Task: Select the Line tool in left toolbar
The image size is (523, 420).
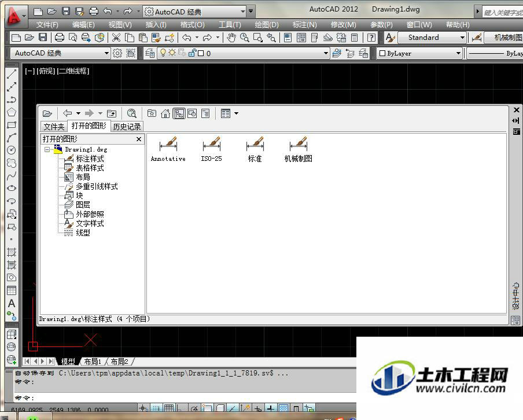Action: pyautogui.click(x=12, y=74)
